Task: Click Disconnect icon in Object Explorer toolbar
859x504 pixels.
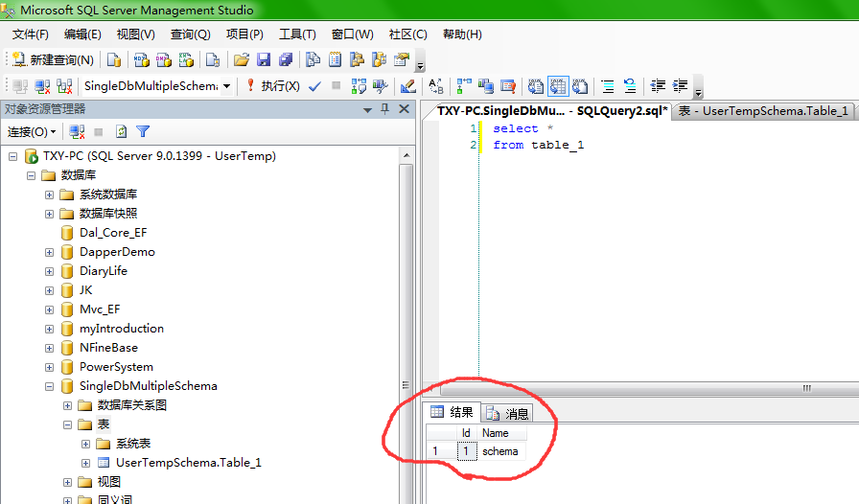Action: [77, 131]
